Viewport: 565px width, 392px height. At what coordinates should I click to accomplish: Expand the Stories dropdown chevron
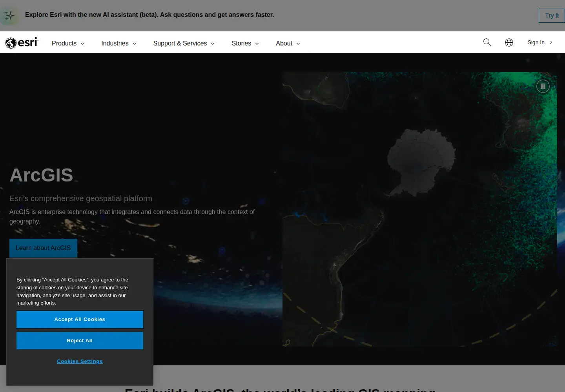click(x=257, y=44)
